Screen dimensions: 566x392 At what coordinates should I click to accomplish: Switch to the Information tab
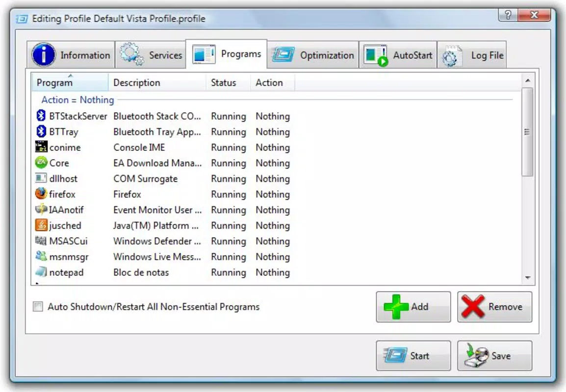[71, 55]
